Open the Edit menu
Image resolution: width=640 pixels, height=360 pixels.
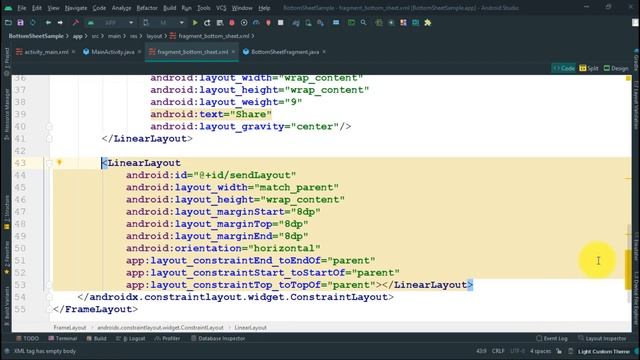click(37, 8)
